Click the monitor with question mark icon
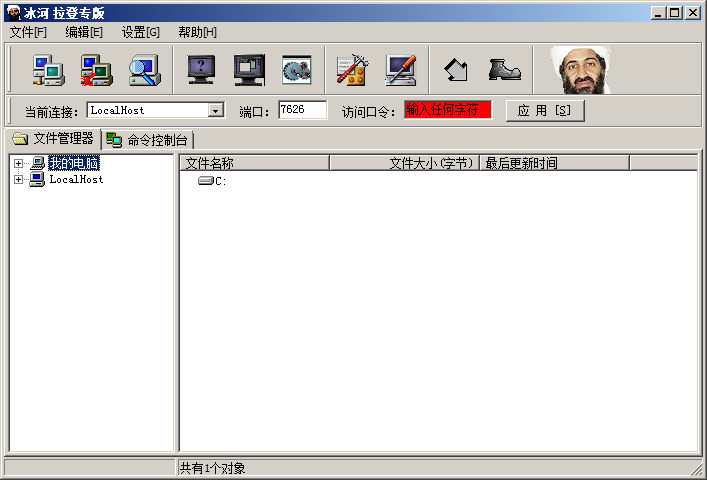Viewport: 707px width, 480px height. pyautogui.click(x=202, y=70)
